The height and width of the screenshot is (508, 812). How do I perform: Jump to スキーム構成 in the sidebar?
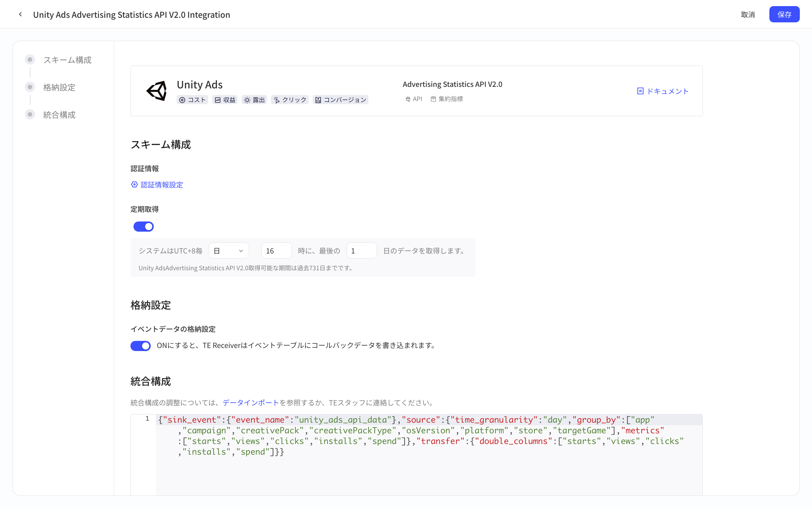tap(67, 60)
